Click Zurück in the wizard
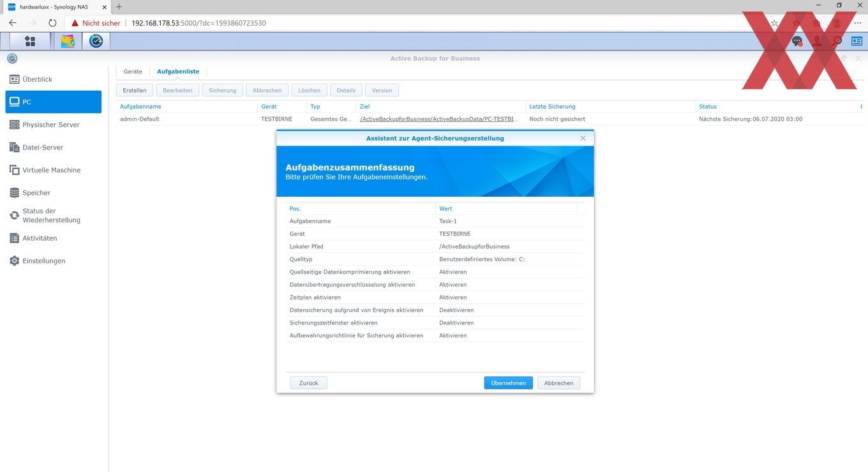This screenshot has height=472, width=868. [x=309, y=383]
